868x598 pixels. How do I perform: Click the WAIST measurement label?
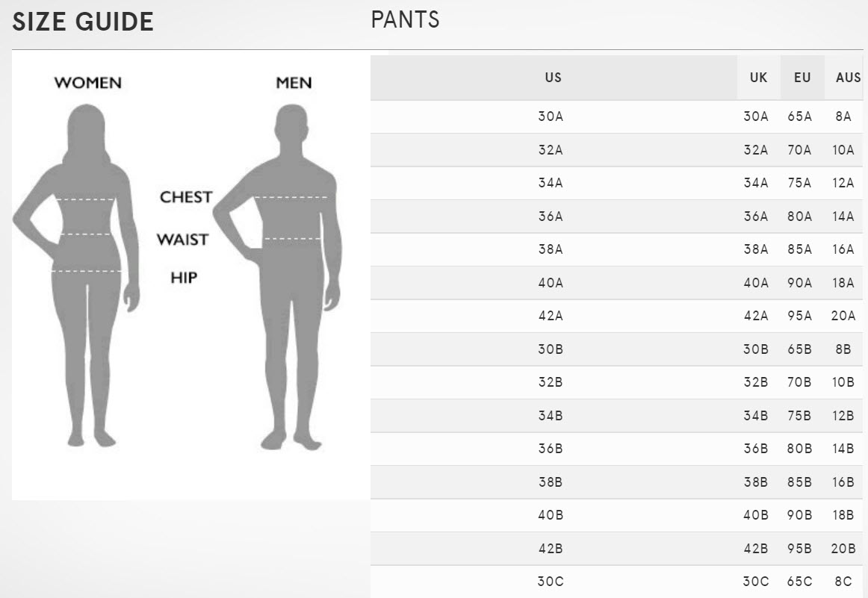tap(182, 240)
